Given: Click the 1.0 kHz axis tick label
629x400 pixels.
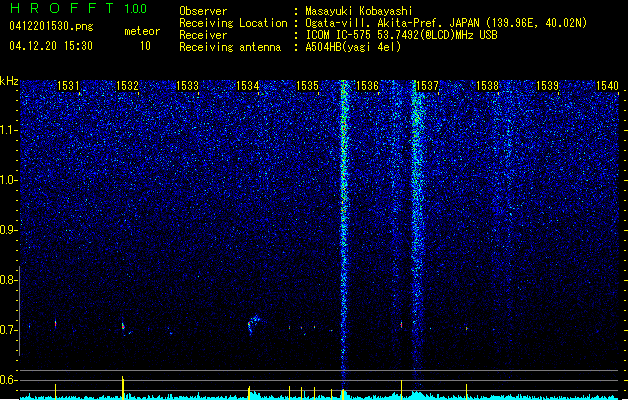Looking at the screenshot, I should tap(8, 180).
